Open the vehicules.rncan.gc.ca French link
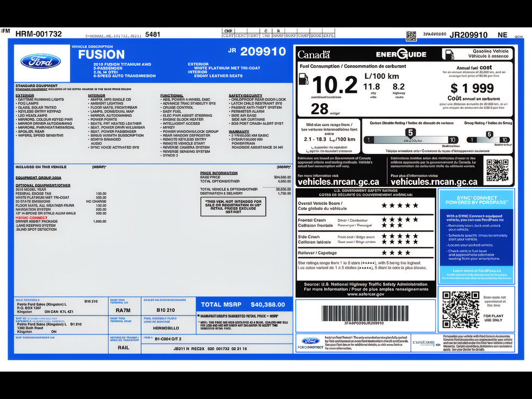The image size is (532, 399). pyautogui.click(x=434, y=182)
